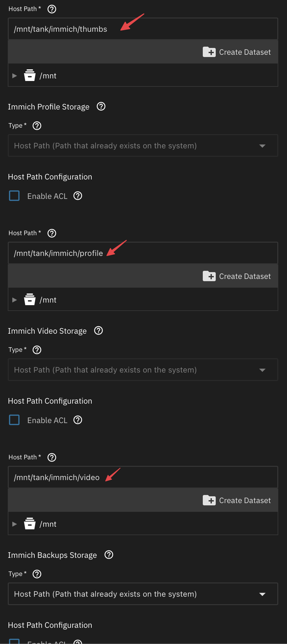The image size is (287, 644).
Task: Select /mnt dataset icon under thumbs path
Action: [30, 75]
